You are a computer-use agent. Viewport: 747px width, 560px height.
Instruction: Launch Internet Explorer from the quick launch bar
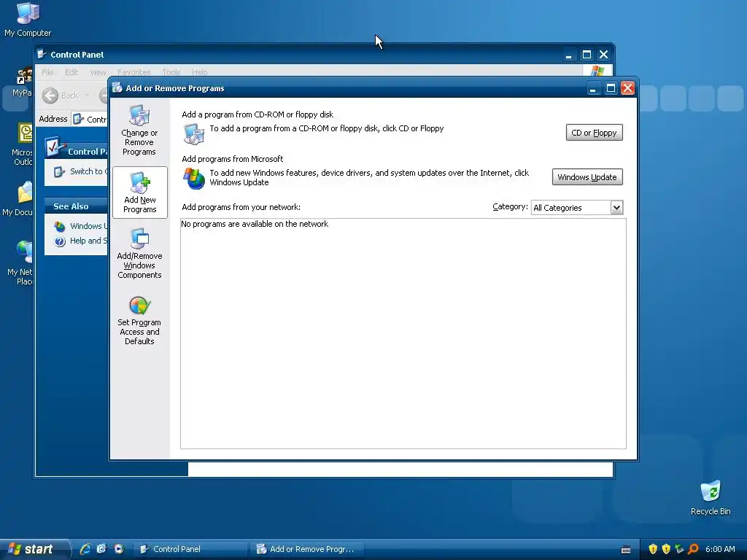85,549
